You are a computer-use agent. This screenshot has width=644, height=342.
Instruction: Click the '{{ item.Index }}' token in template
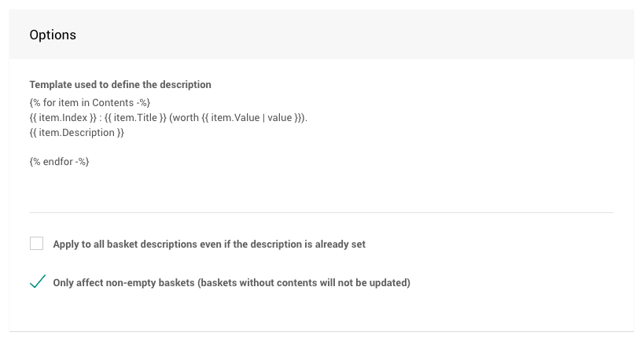click(x=61, y=117)
